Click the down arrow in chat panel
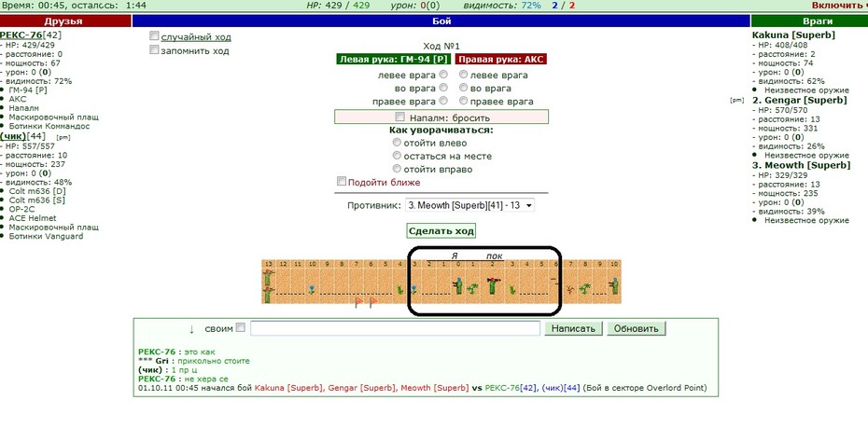Image resolution: width=868 pixels, height=428 pixels. (x=191, y=329)
